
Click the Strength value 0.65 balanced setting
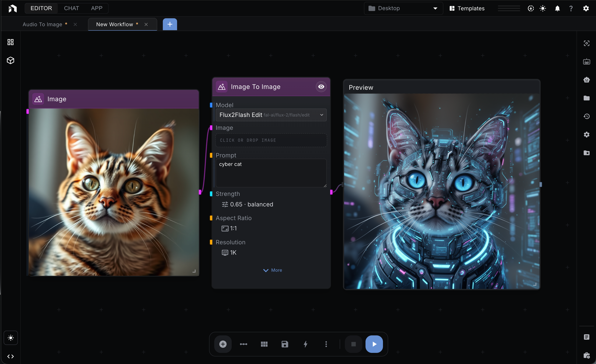[247, 204]
